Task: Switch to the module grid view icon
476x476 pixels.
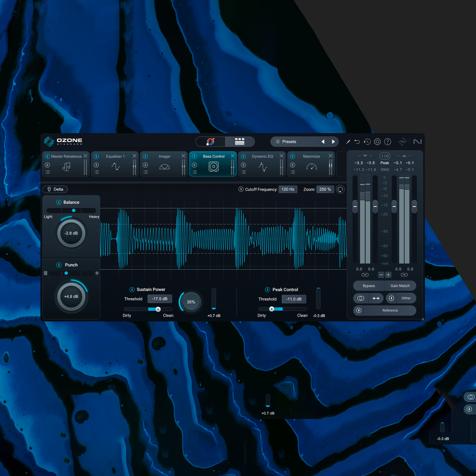Action: (x=239, y=142)
